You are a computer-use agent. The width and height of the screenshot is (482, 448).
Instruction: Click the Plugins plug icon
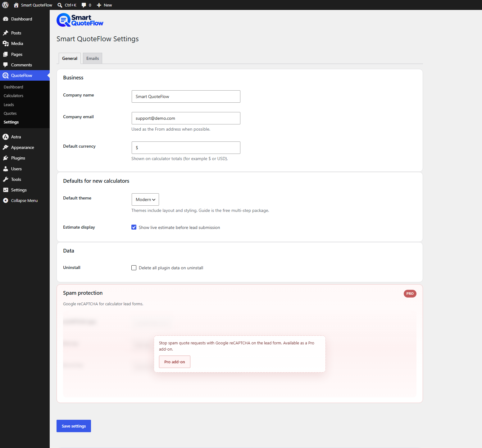[x=6, y=158]
